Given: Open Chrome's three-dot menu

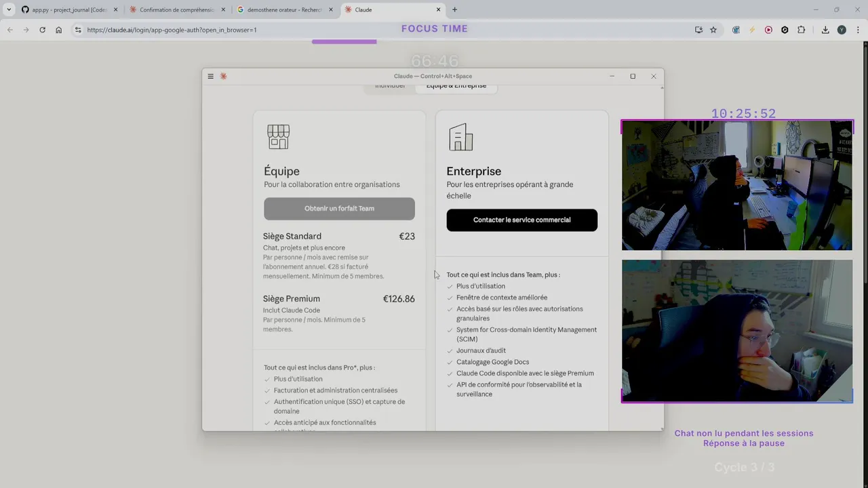Looking at the screenshot, I should [858, 30].
